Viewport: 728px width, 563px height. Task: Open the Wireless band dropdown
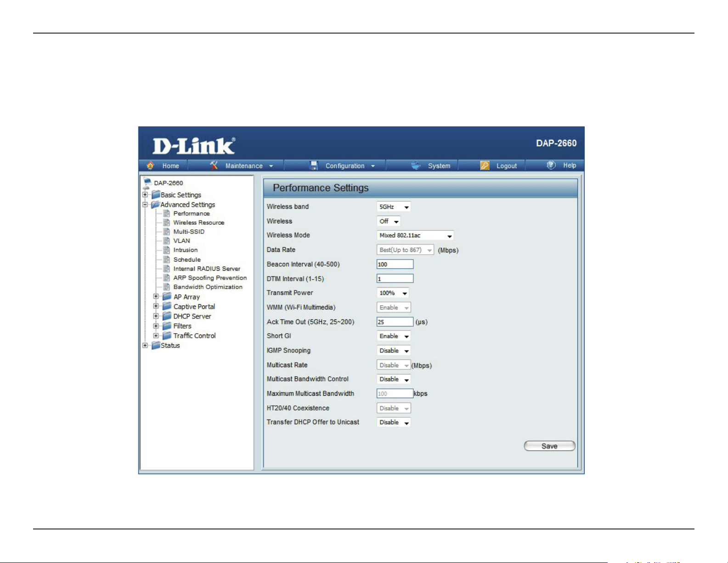(394, 207)
